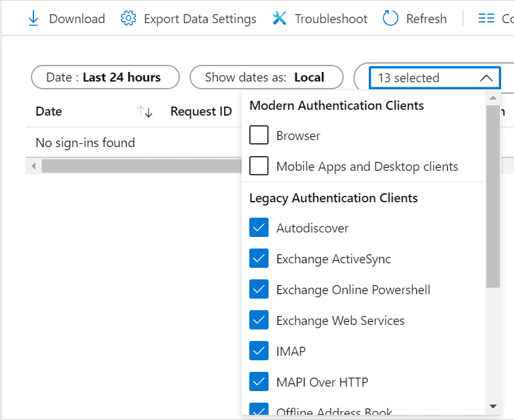Screen dimensions: 514x420
Task: Click the Download arrow icon
Action: point(33,19)
